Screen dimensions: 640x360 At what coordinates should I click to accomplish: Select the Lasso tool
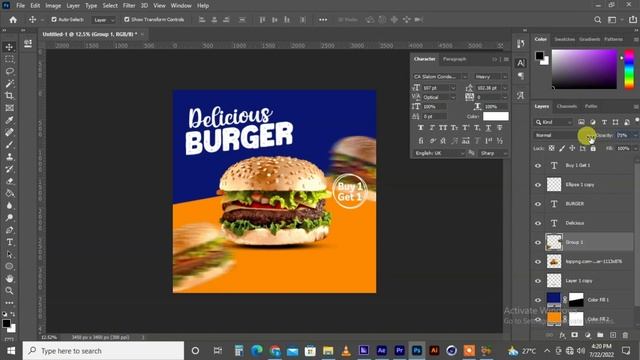click(9, 71)
